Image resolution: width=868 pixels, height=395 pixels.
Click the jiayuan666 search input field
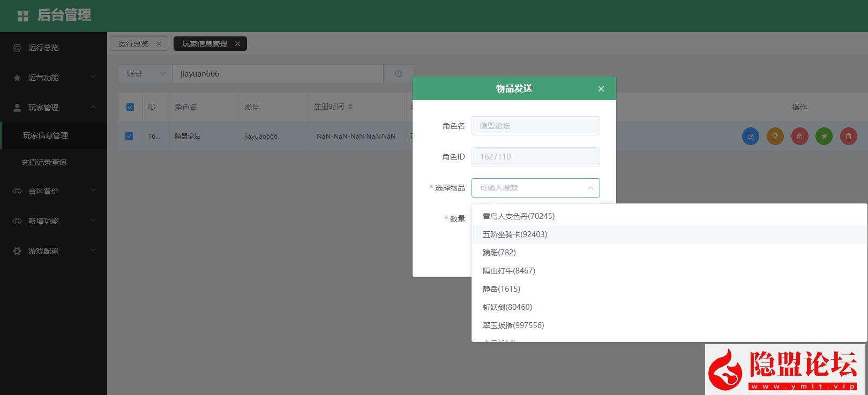point(278,74)
